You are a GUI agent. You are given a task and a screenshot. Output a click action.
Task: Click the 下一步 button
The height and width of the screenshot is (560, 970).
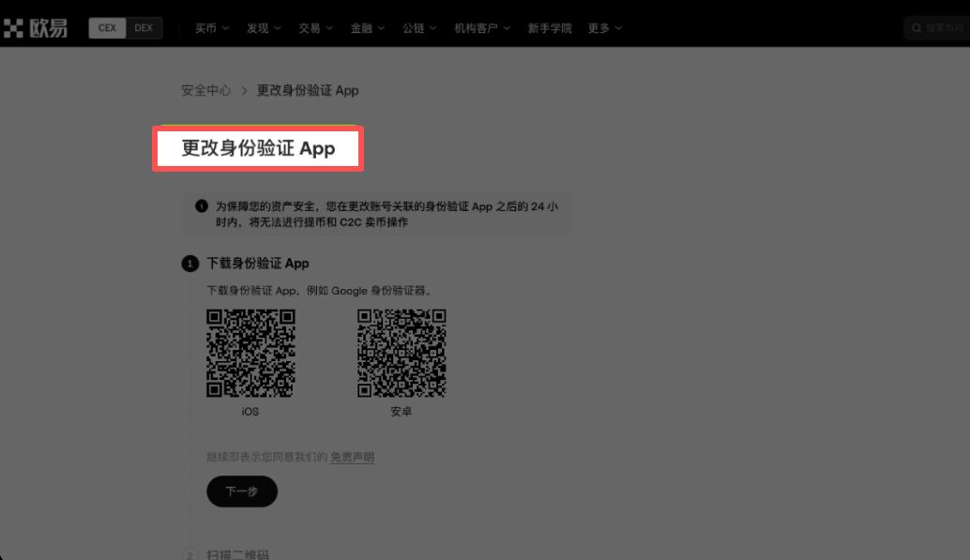(x=242, y=492)
